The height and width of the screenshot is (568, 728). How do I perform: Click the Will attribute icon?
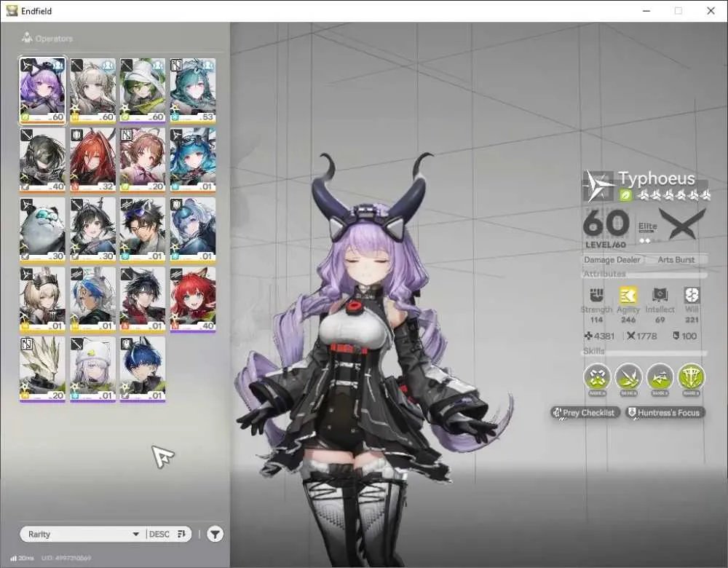[x=692, y=295]
